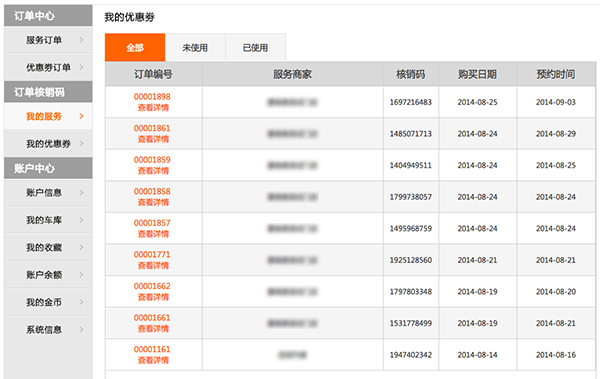600x379 pixels.
Task: View details (查看详情) for order 00001857
Action: (153, 234)
